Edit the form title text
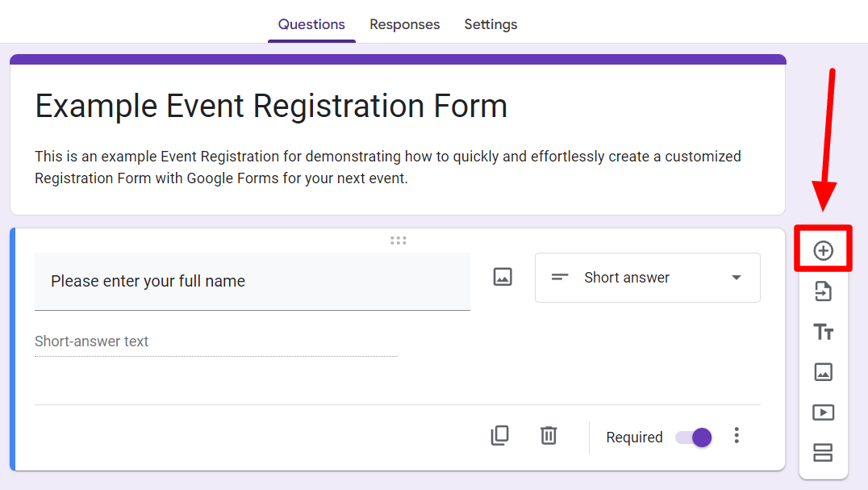This screenshot has width=868, height=490. pos(271,107)
